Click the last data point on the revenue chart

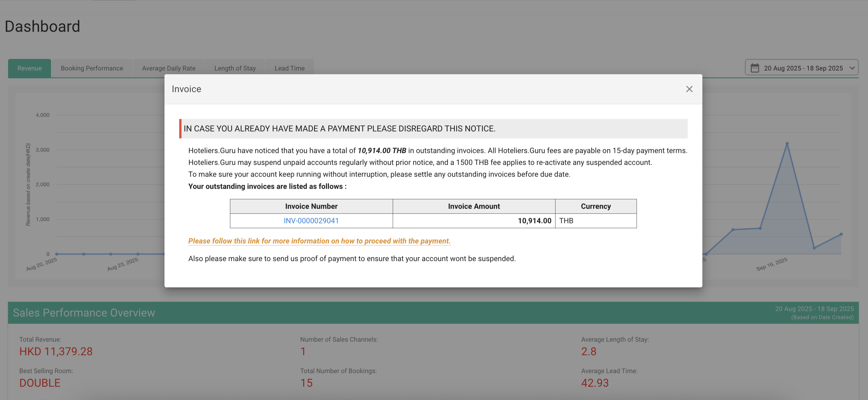click(841, 234)
